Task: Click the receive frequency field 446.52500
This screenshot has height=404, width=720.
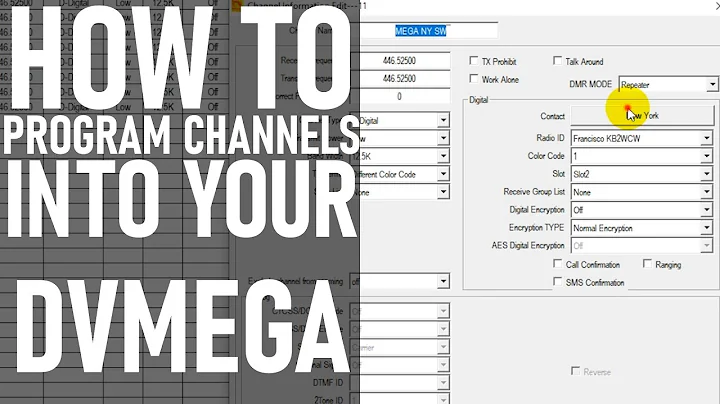Action: pos(400,61)
